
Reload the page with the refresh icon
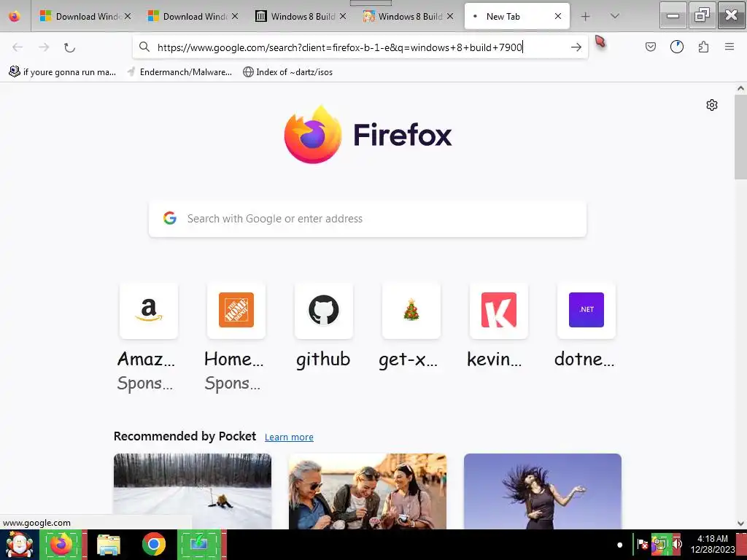click(69, 47)
